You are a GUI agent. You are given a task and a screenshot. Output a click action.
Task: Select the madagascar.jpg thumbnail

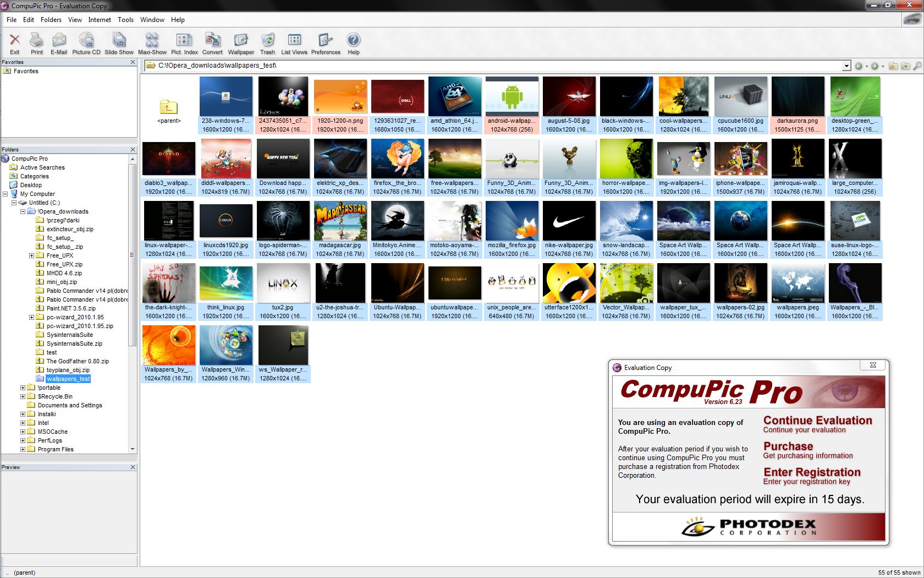pyautogui.click(x=340, y=220)
